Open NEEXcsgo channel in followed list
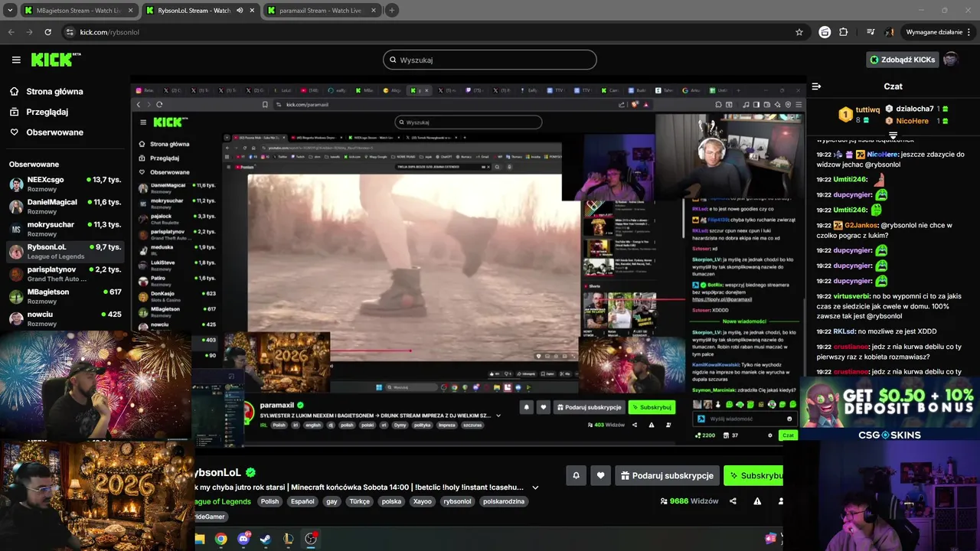 point(65,184)
